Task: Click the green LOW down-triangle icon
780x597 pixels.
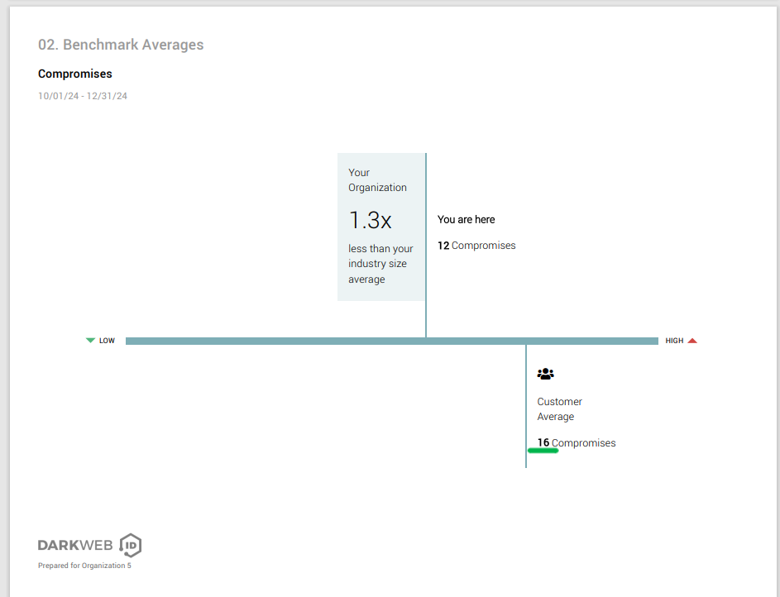Action: click(x=91, y=341)
